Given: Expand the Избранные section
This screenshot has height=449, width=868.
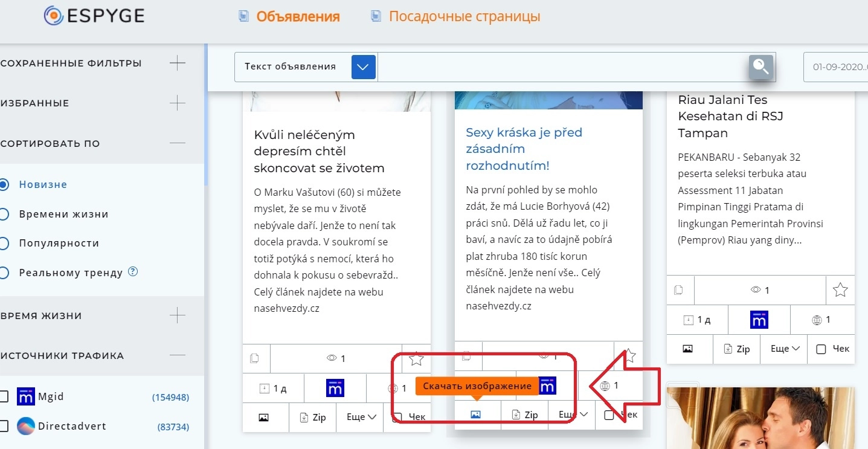Looking at the screenshot, I should point(178,103).
